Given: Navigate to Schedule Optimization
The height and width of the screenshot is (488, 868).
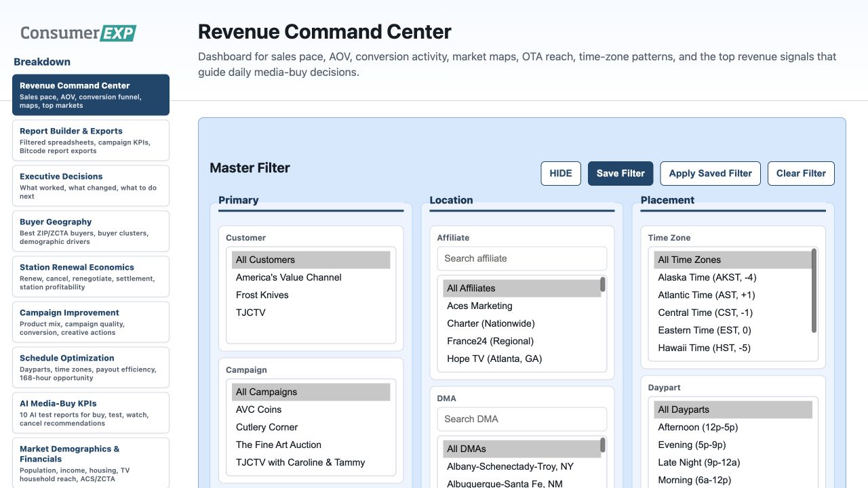Looking at the screenshot, I should [x=91, y=367].
